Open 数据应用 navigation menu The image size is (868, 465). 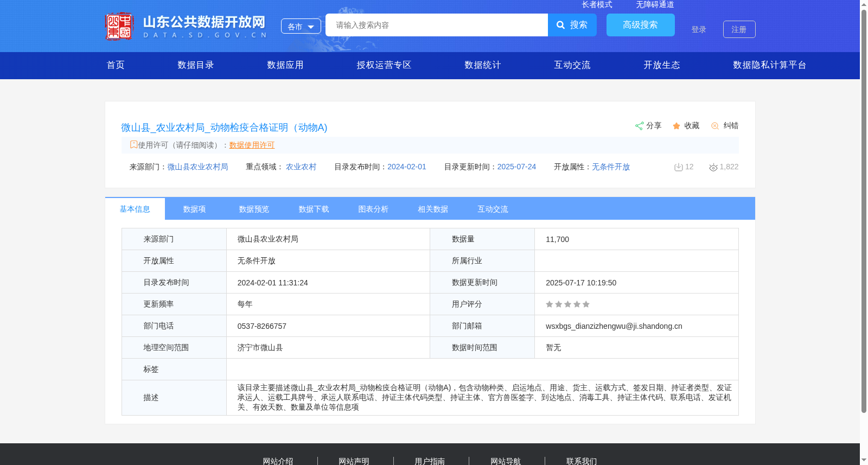pos(285,65)
